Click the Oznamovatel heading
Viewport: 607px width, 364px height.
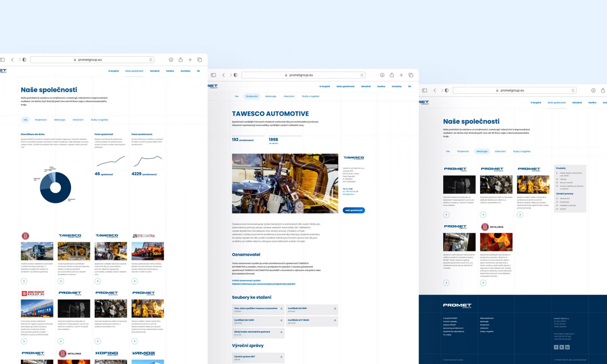[x=246, y=254]
